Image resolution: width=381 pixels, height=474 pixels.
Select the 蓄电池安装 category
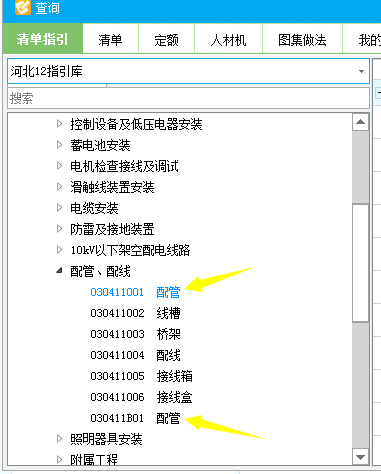point(100,145)
